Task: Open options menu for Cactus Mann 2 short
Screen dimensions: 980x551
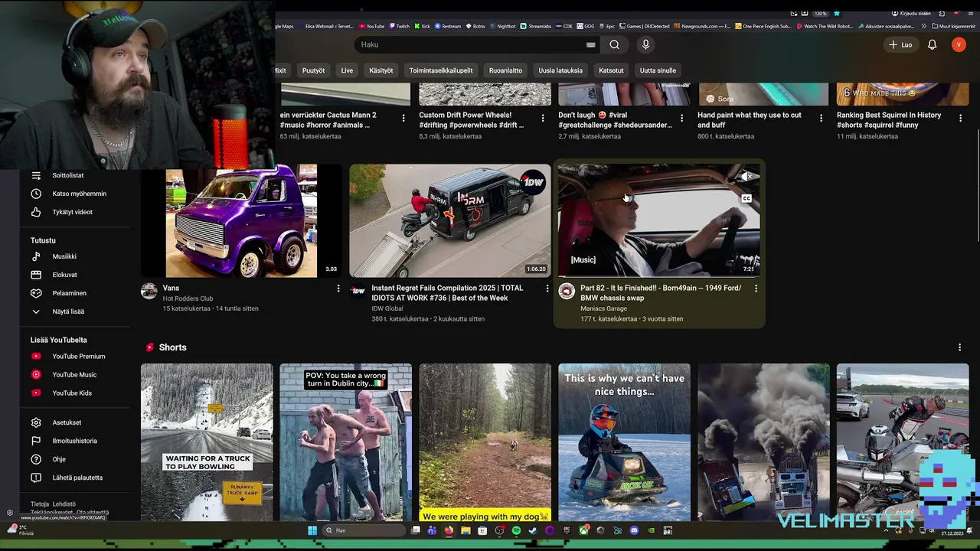Action: coord(403,118)
